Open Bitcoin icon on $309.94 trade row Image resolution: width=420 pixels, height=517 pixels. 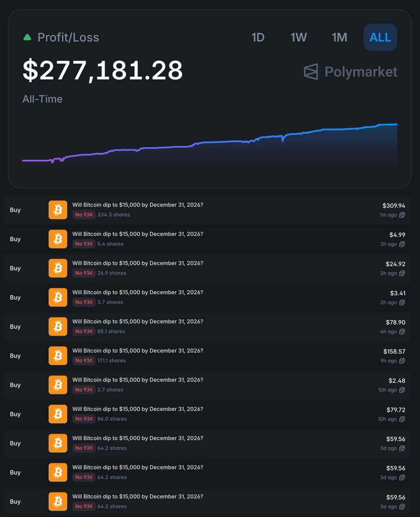point(58,210)
